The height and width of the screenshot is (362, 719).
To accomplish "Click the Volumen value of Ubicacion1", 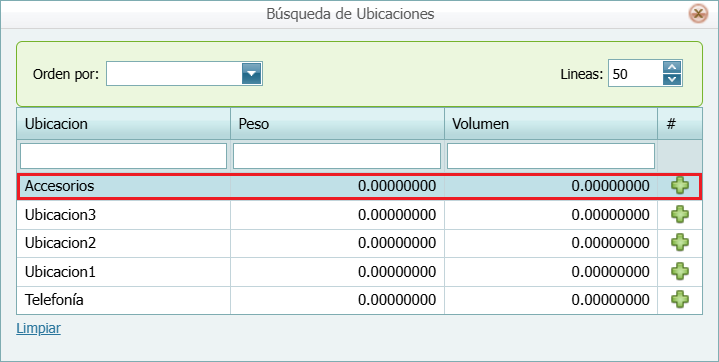I will (x=610, y=272).
